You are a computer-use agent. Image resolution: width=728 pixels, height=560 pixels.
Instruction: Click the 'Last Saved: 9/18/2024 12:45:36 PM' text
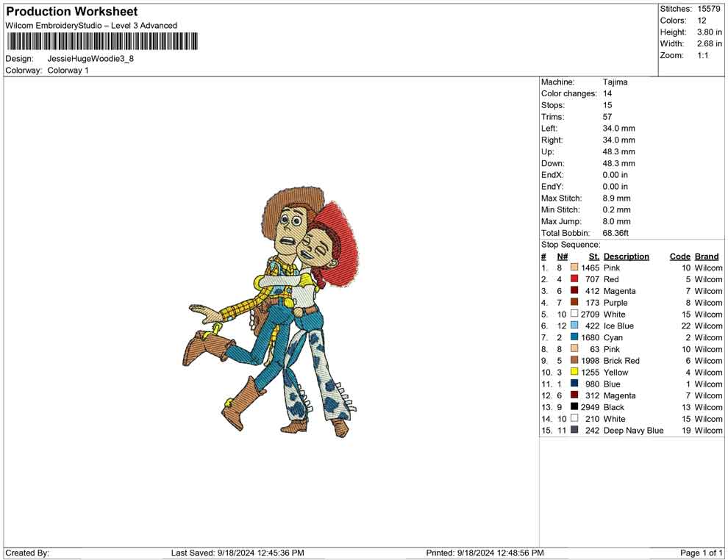pos(238,553)
